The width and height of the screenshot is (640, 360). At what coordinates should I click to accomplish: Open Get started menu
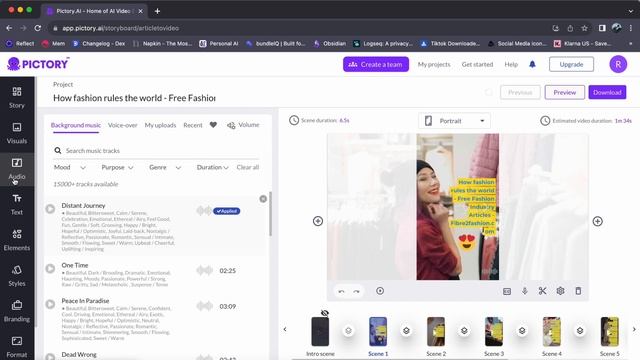pyautogui.click(x=477, y=64)
